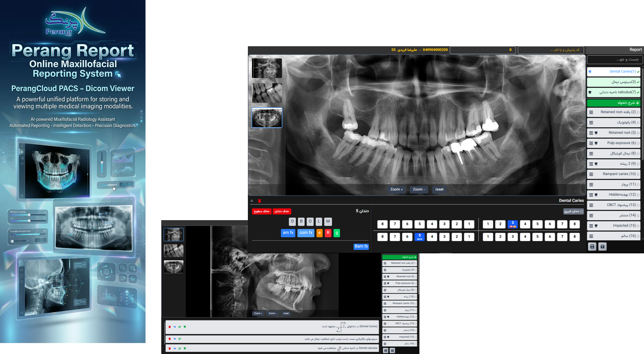Select the green g button
This screenshot has height=354, width=644.
pos(337,233)
